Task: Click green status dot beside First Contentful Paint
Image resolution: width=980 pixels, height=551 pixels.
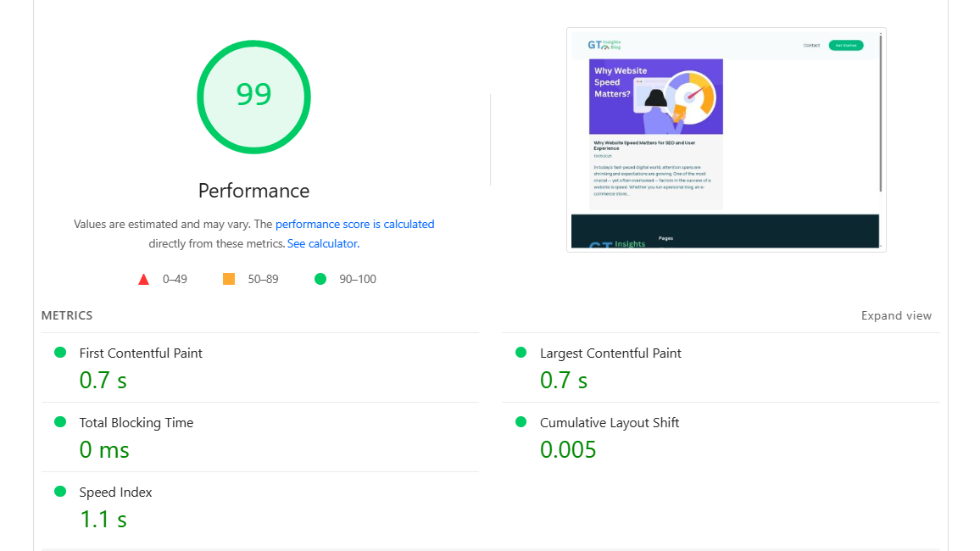Action: point(60,353)
